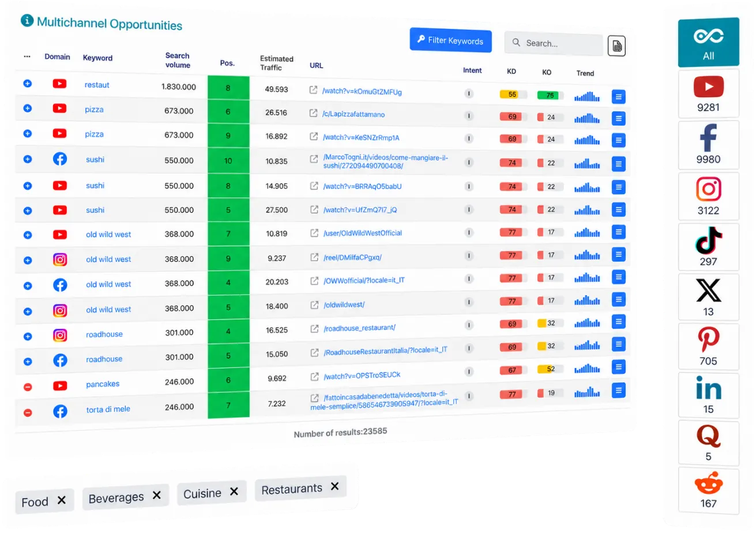Screen dimensions: 756x552
Task: Click the Facebook icon in sushi row
Action: coord(60,159)
